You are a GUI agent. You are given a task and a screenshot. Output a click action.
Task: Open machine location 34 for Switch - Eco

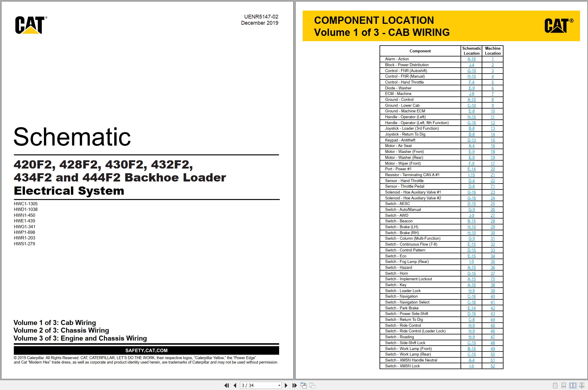[493, 256]
